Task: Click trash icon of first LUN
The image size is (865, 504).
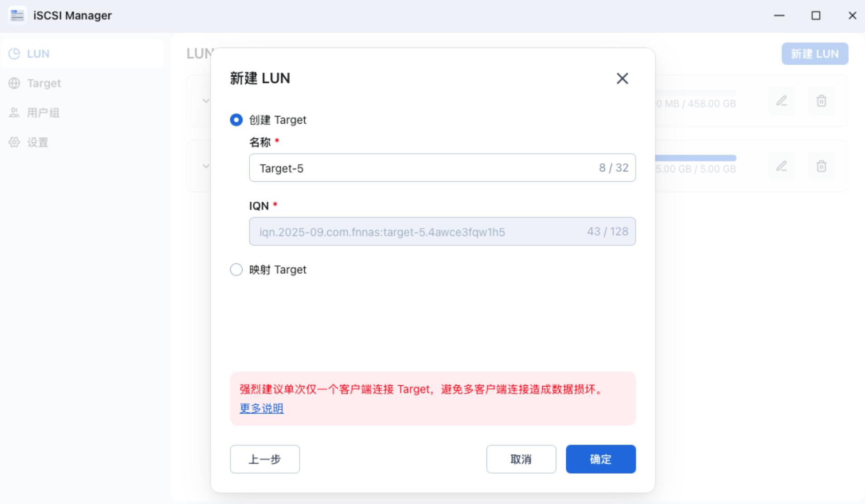Action: tap(821, 101)
